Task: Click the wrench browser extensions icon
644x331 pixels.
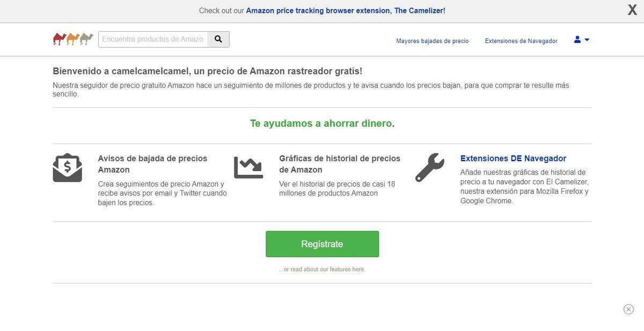Action: coord(430,168)
